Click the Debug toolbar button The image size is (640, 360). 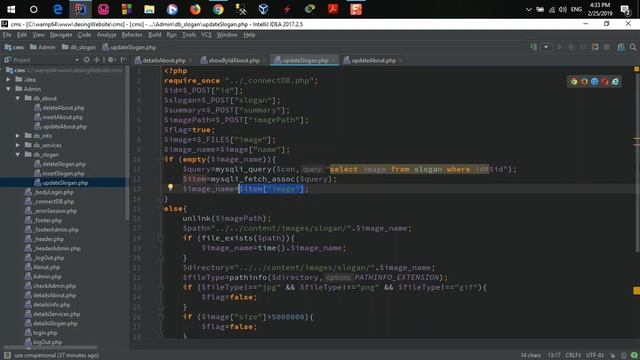[x=571, y=47]
